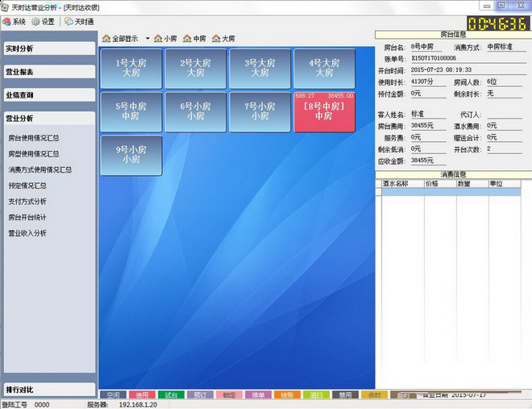Expand the 业绩查询 sidebar section
This screenshot has width=532, height=409.
(49, 95)
